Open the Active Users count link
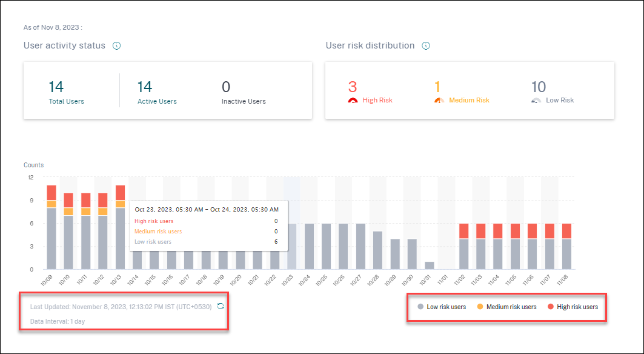This screenshot has width=644, height=354. [x=144, y=87]
